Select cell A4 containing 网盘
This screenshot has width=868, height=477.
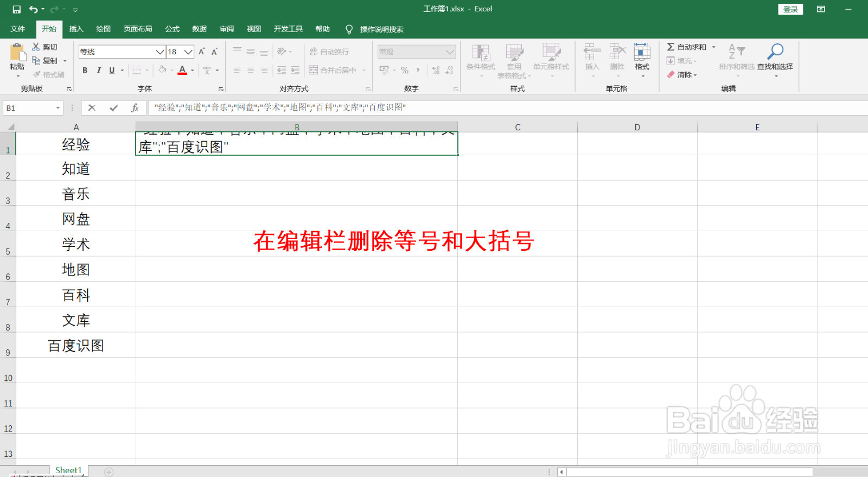pyautogui.click(x=76, y=219)
